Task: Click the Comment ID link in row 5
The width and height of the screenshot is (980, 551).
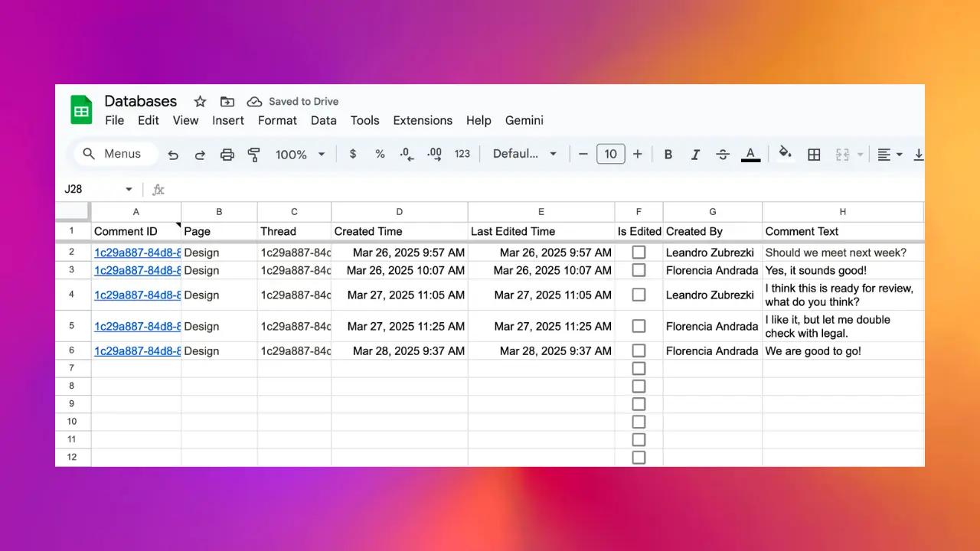Action: point(137,326)
